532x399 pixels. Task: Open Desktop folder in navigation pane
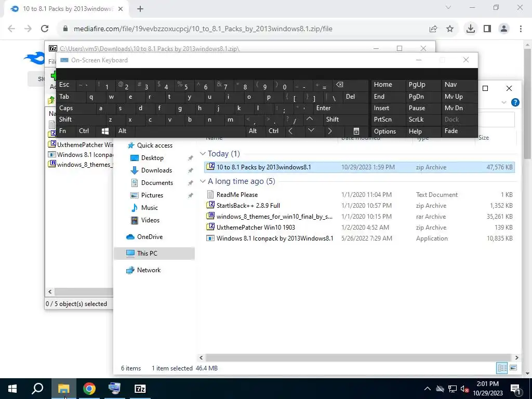[x=152, y=158]
